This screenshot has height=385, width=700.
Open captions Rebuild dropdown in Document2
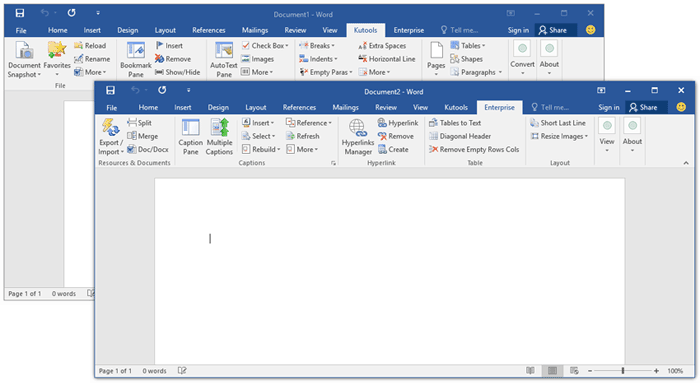click(261, 149)
